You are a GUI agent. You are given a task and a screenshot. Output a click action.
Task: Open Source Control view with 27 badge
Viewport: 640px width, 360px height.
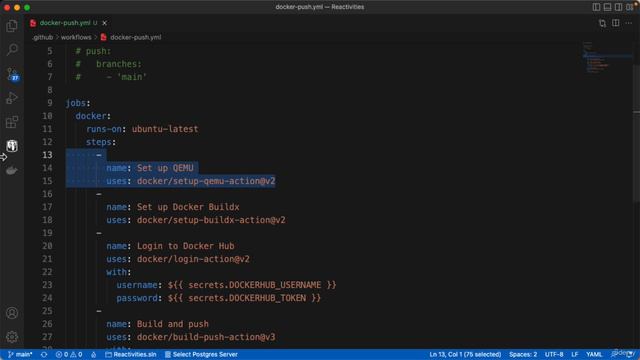(x=13, y=74)
